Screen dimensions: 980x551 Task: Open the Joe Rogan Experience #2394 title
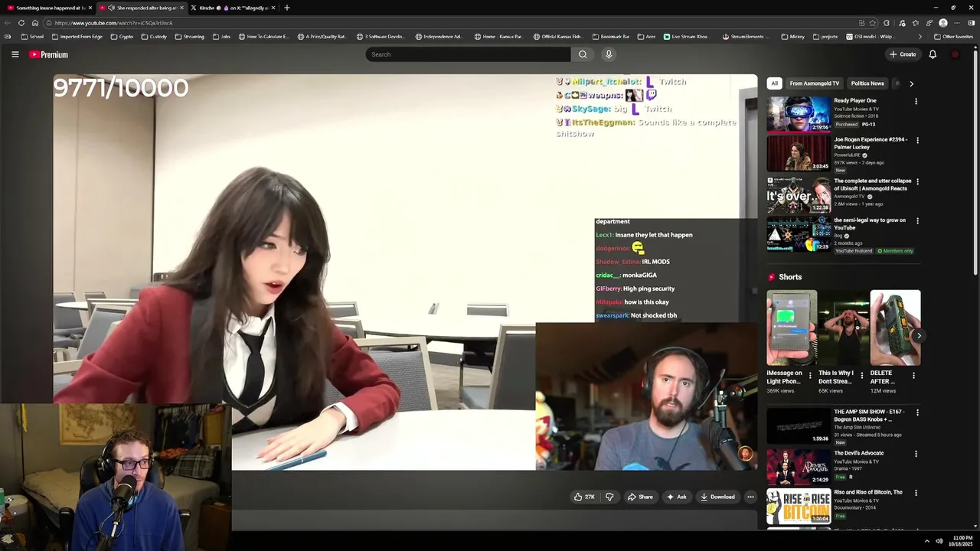[871, 144]
